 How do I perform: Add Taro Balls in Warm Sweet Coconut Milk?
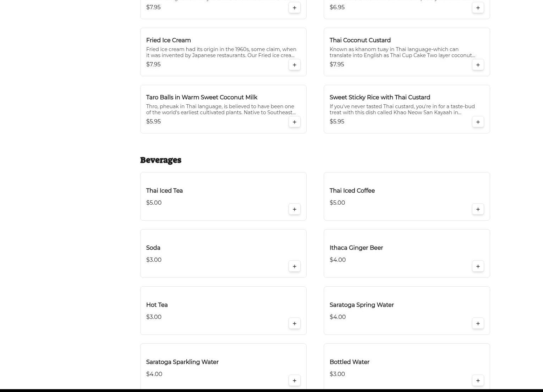[x=294, y=122]
